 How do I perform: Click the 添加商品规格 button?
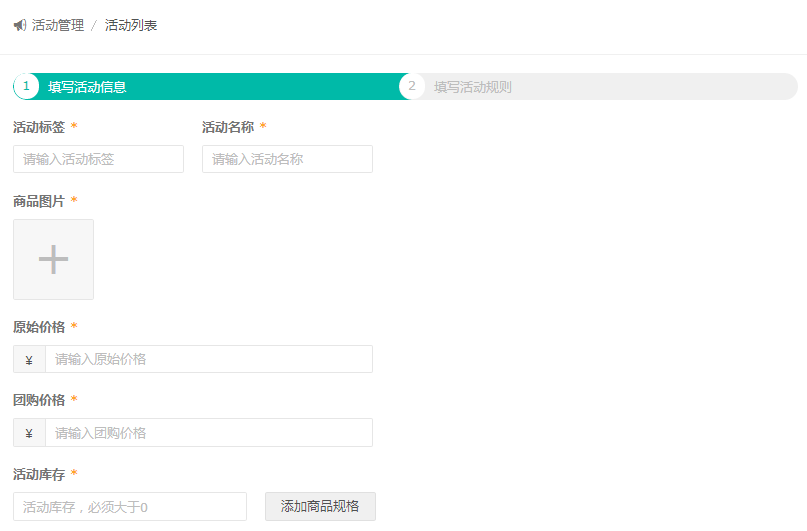pos(320,507)
